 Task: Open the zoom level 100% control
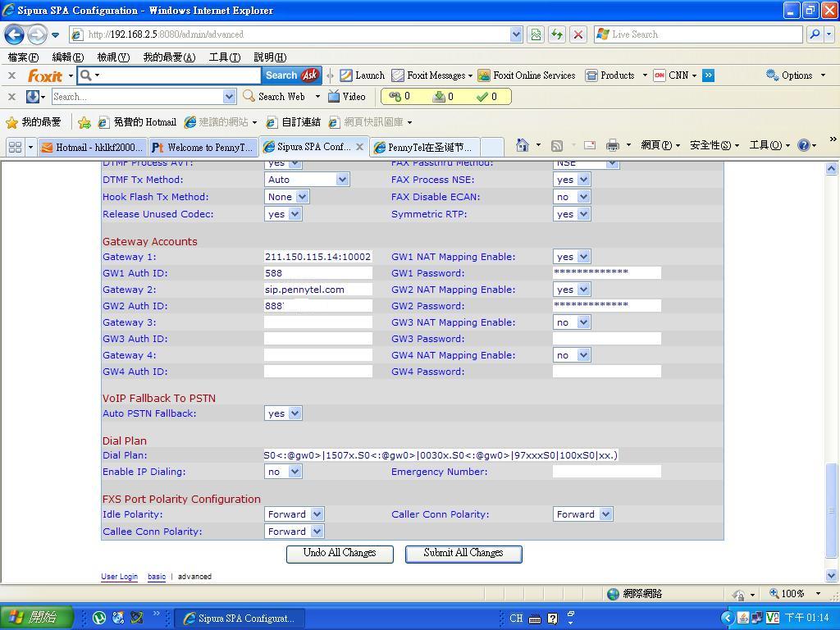(x=795, y=594)
